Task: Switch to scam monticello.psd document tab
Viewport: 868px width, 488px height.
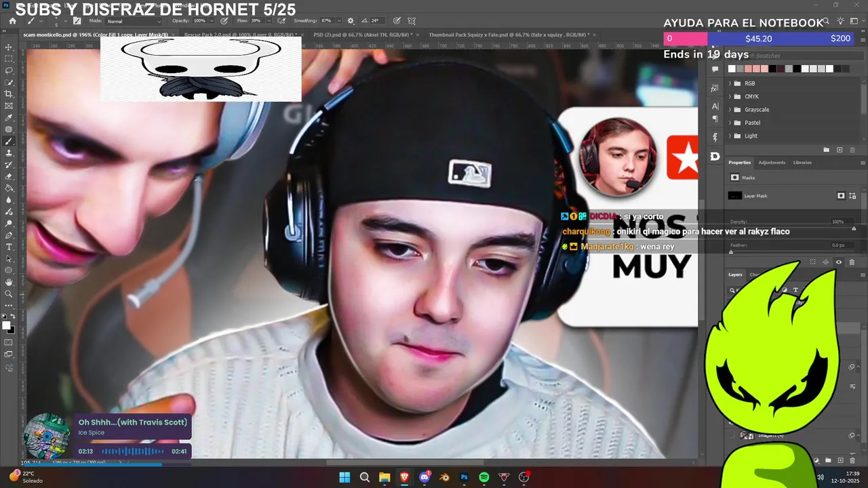Action: click(x=95, y=35)
